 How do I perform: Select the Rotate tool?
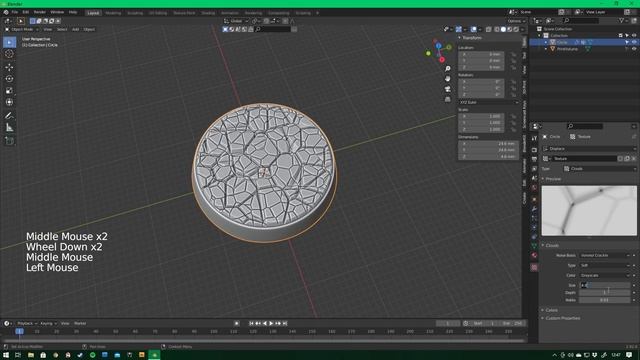[x=9, y=79]
